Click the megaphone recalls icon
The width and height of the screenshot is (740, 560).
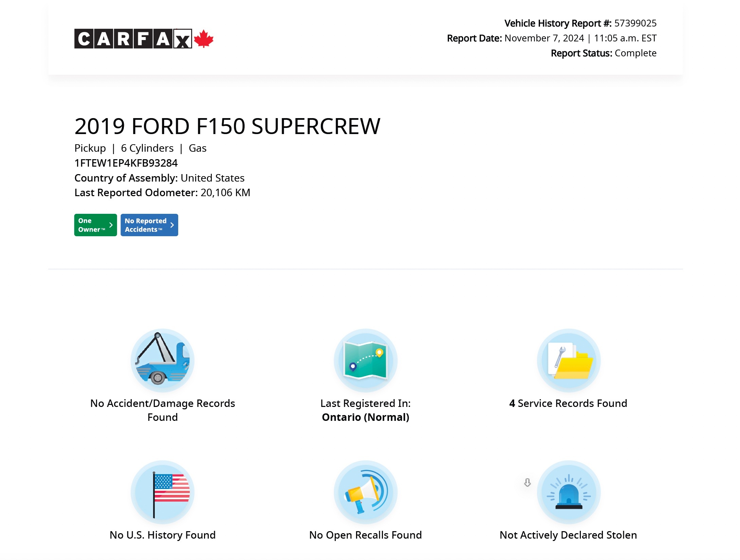click(x=366, y=492)
